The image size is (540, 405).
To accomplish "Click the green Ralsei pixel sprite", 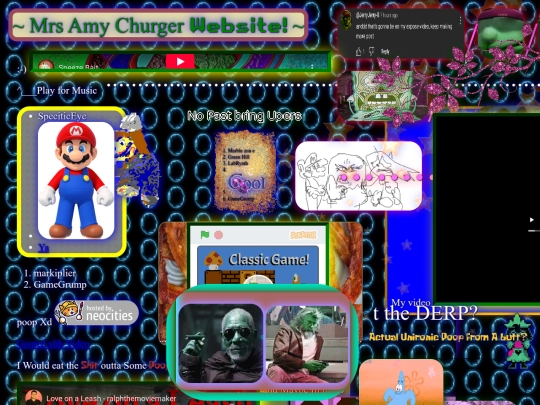I will [x=518, y=341].
